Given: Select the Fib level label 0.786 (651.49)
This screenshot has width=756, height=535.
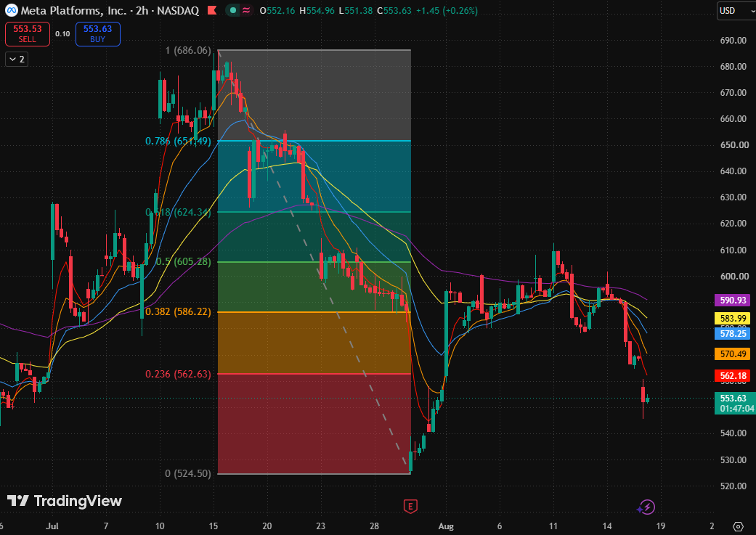Looking at the screenshot, I should (178, 142).
